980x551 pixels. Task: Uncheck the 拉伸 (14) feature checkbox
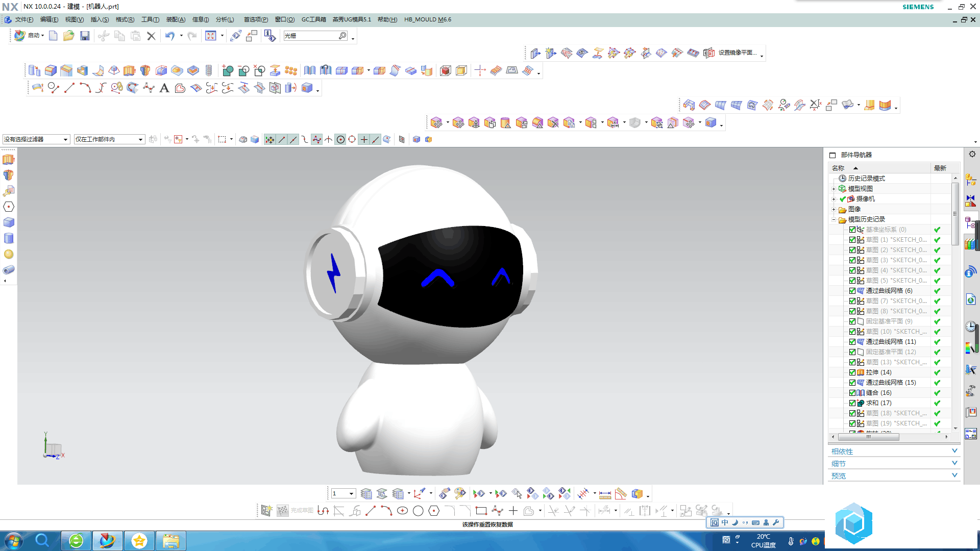coord(852,372)
